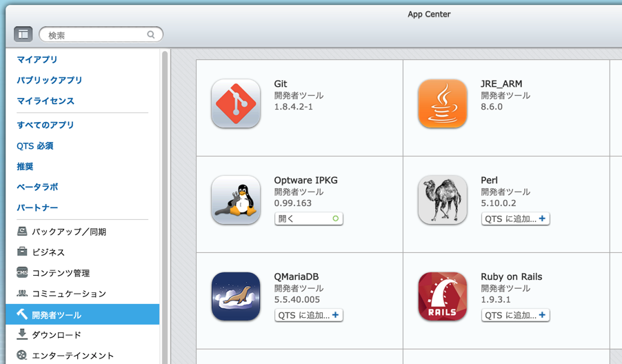The image size is (622, 364).
Task: Select パートナー category
Action: tap(37, 208)
